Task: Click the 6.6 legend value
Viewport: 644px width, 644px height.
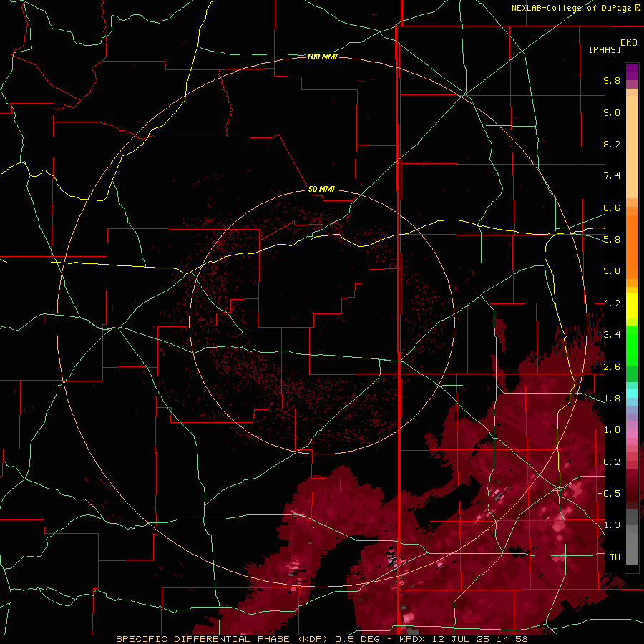Action: (612, 208)
